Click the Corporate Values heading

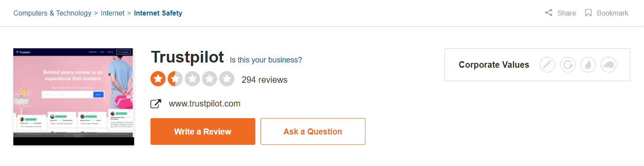pyautogui.click(x=494, y=65)
